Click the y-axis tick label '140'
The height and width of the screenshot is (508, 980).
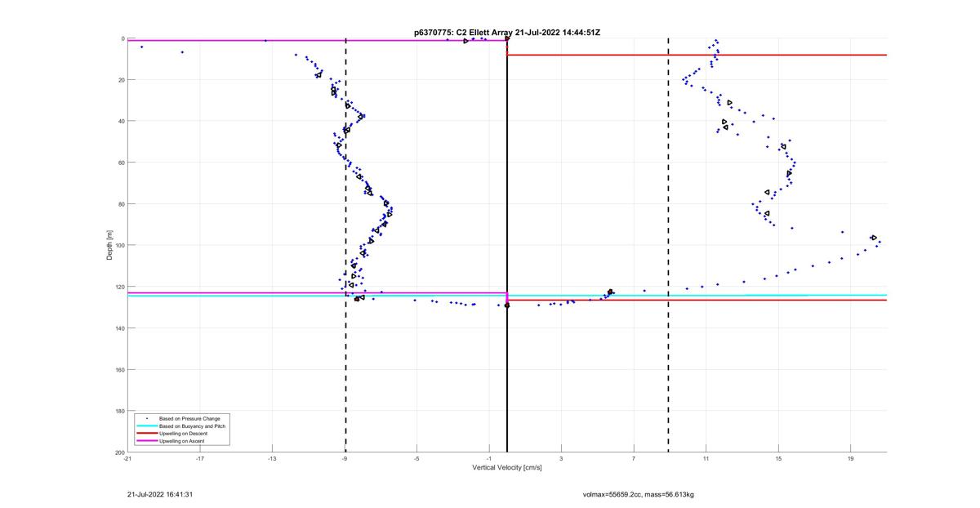119,328
